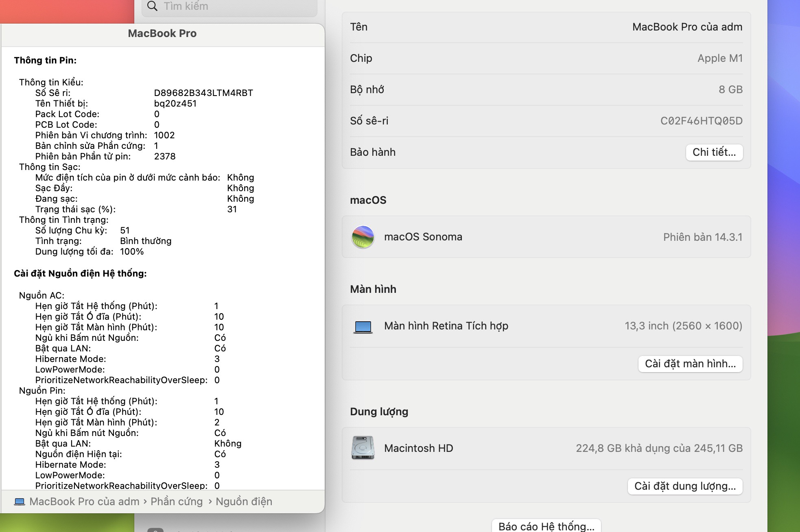Click the Màn hình Retina Tích hợp label
This screenshot has height=532, width=800.
[446, 326]
